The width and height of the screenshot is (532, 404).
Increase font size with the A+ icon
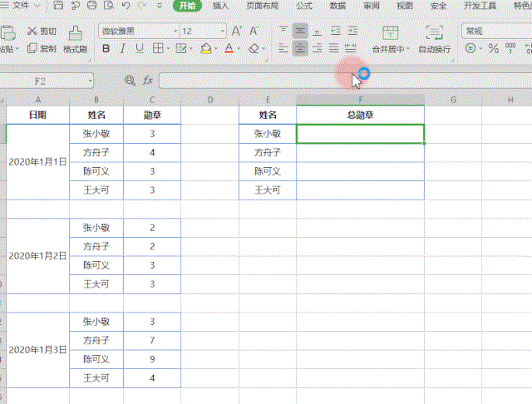(237, 31)
